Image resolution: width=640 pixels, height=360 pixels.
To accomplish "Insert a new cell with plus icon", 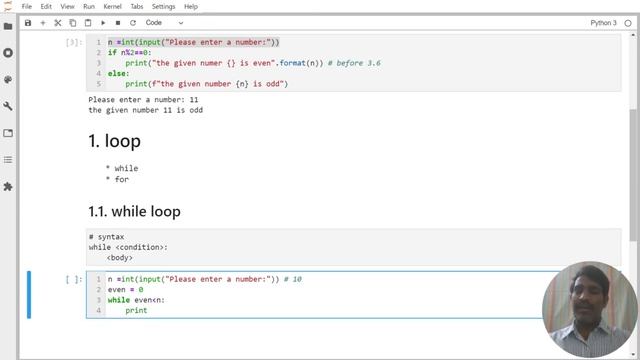I will coord(43,23).
